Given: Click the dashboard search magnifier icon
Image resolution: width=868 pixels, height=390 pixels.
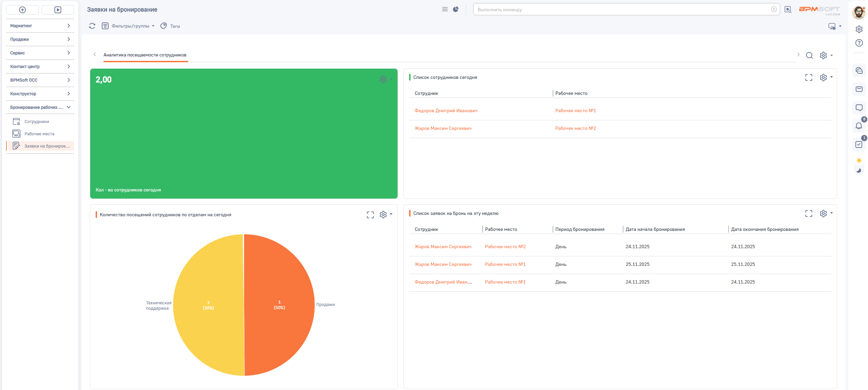Looking at the screenshot, I should [809, 55].
